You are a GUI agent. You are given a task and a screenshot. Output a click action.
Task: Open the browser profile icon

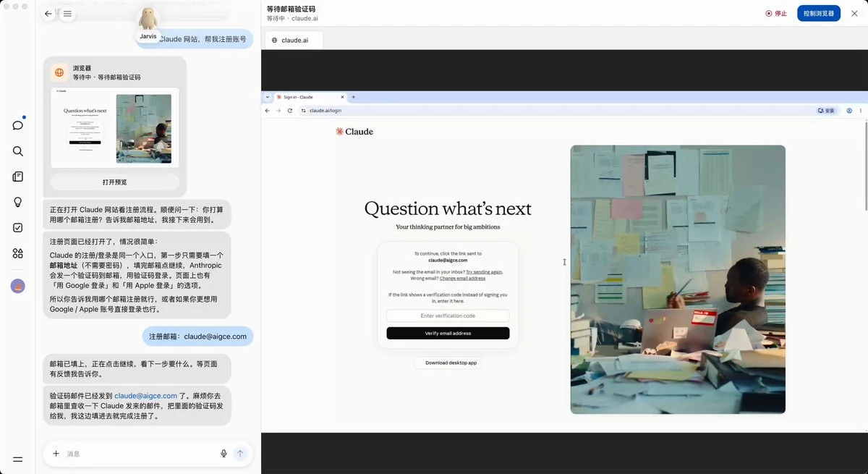849,111
